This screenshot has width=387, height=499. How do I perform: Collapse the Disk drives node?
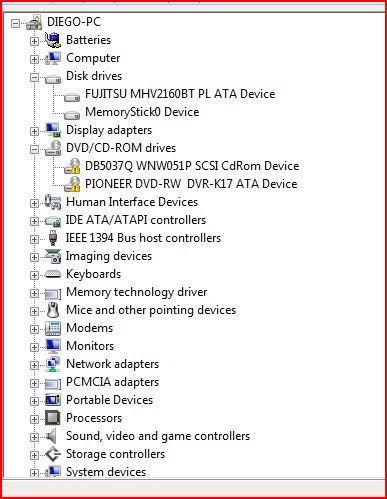34,78
